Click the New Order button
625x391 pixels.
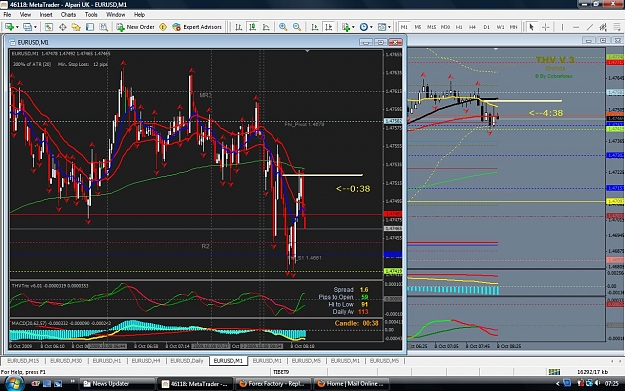click(136, 27)
